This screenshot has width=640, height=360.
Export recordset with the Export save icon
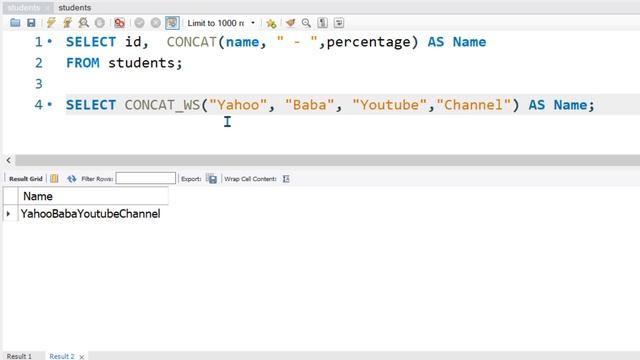click(212, 178)
